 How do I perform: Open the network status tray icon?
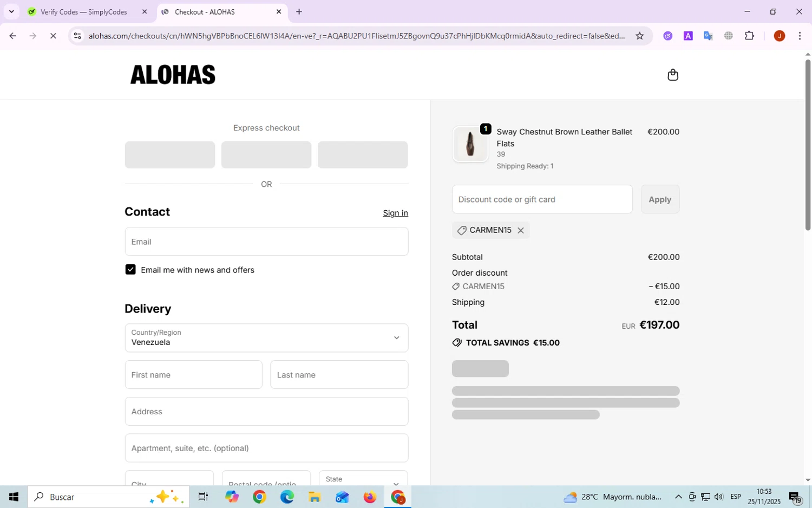click(x=706, y=497)
